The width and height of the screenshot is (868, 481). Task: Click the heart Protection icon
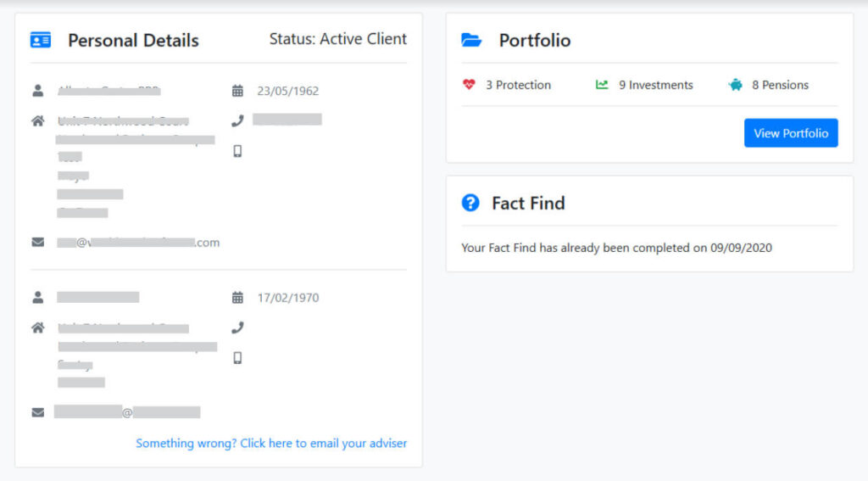(470, 85)
